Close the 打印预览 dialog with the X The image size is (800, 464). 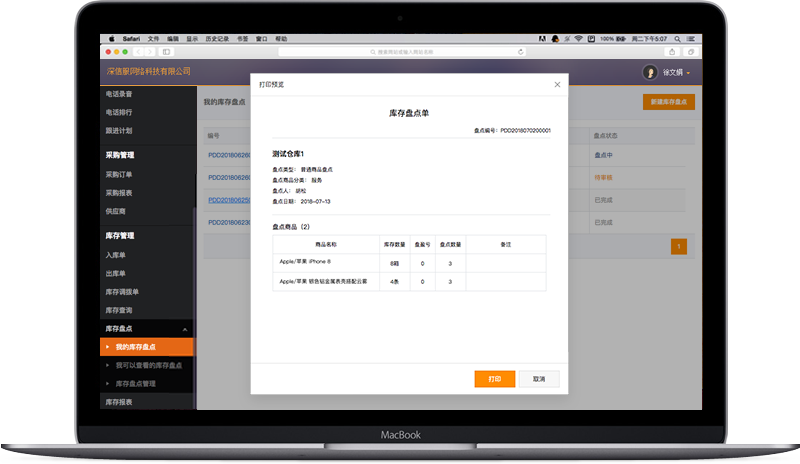[x=557, y=85]
